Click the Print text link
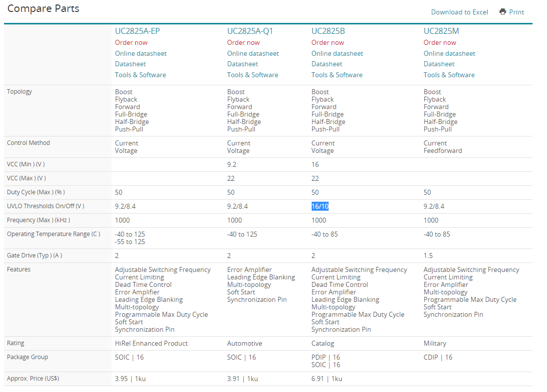547x392 pixels. (517, 12)
